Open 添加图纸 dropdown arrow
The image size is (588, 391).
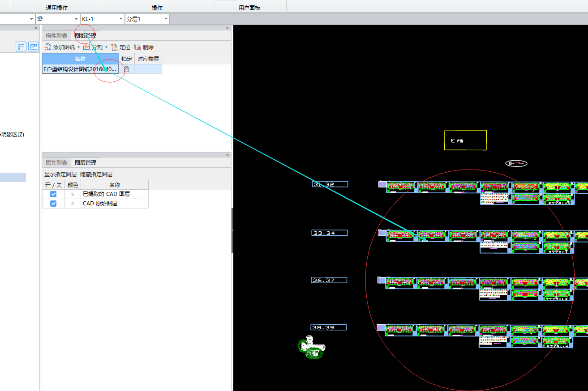point(78,47)
